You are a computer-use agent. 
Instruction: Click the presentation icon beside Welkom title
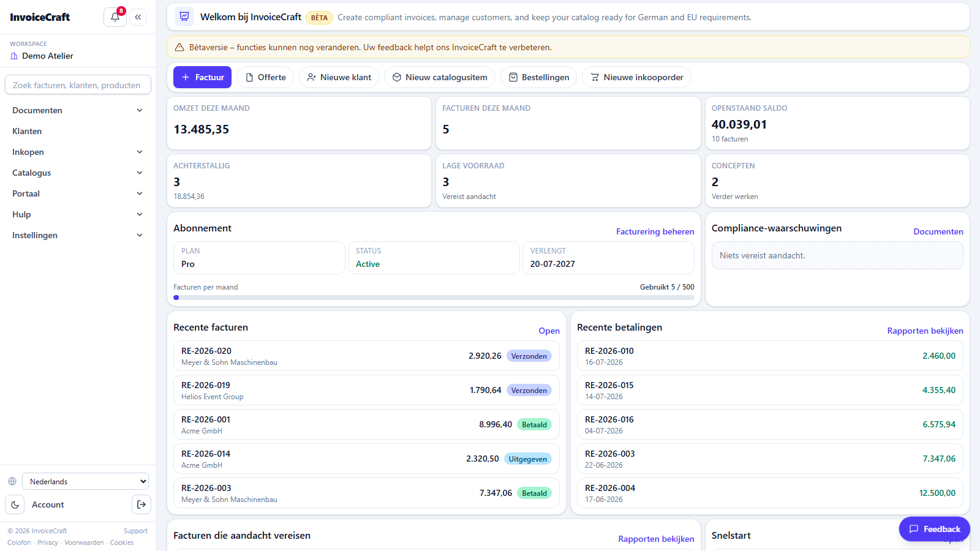[x=184, y=17]
